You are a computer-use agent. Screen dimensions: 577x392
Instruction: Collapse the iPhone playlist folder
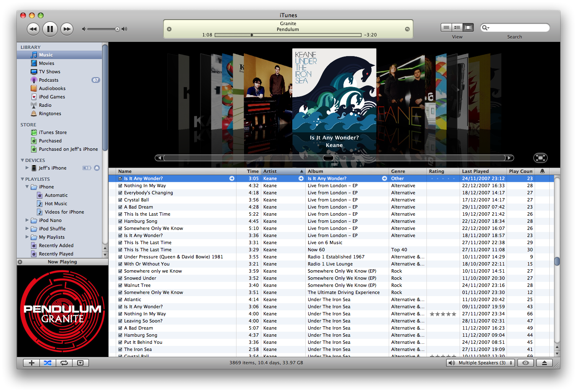27,187
